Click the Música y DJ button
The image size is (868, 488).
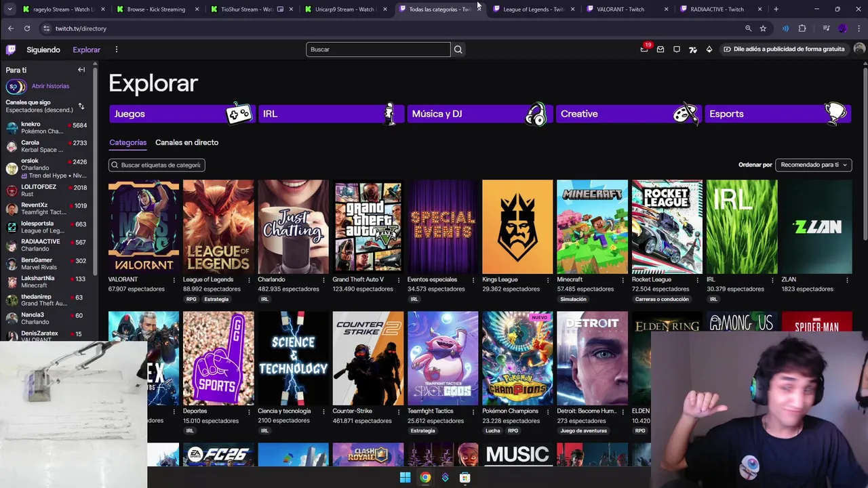point(479,114)
